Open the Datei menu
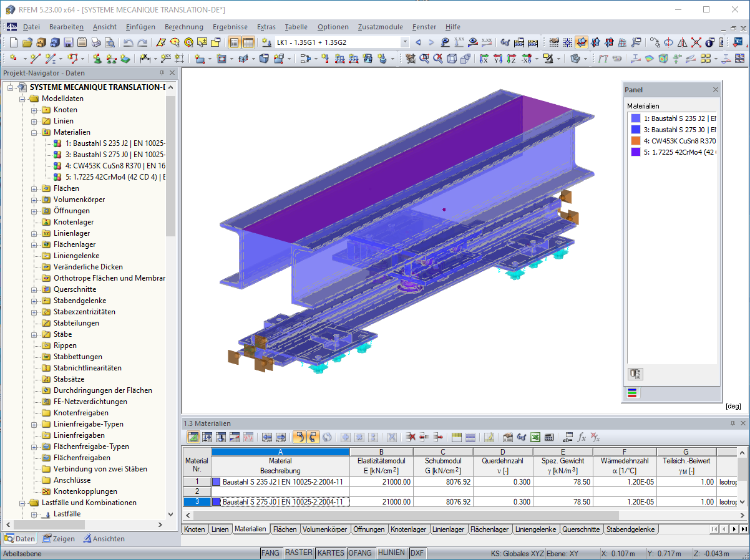750x560 pixels. [31, 27]
